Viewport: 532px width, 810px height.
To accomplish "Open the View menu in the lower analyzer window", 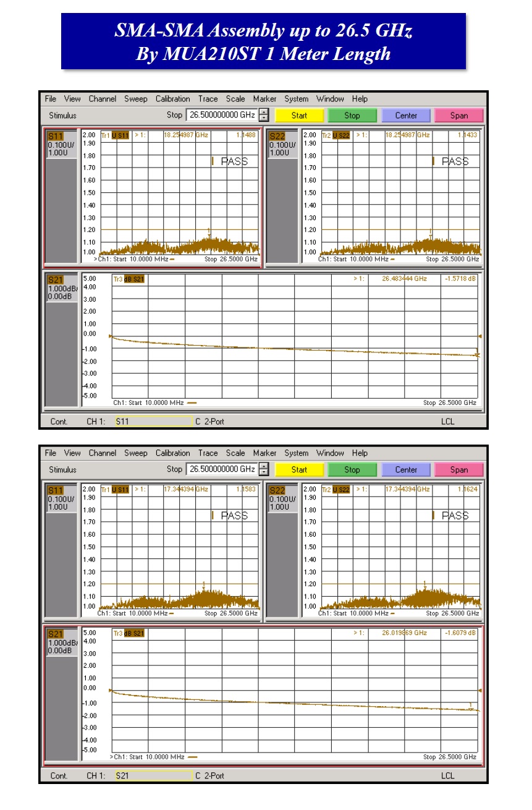I will [72, 453].
